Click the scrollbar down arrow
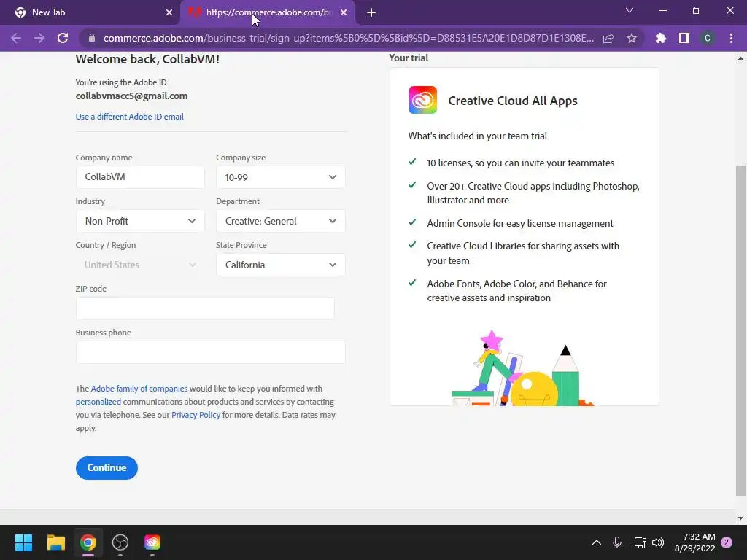This screenshot has height=560, width=747. (740, 518)
